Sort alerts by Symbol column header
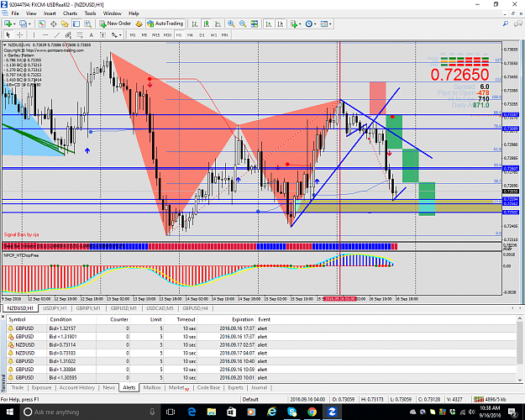Image resolution: width=525 pixels, height=420 pixels. pyautogui.click(x=27, y=319)
